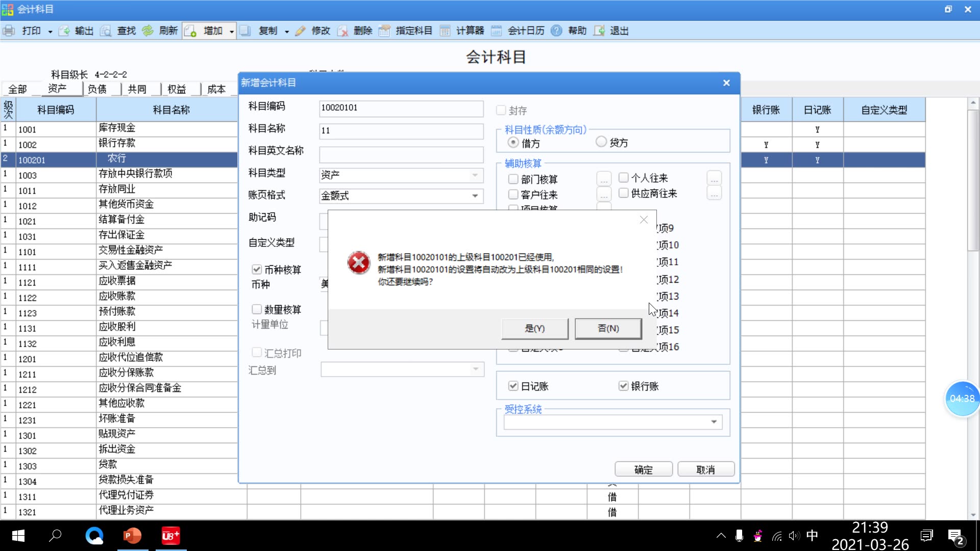Switch to the 权益 tab
Image resolution: width=980 pixels, height=551 pixels.
(x=177, y=89)
